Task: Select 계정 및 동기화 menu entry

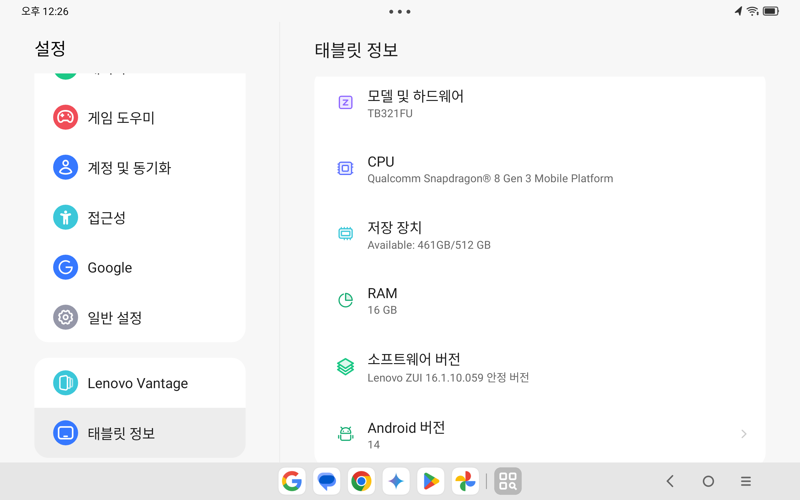Action: tap(140, 167)
